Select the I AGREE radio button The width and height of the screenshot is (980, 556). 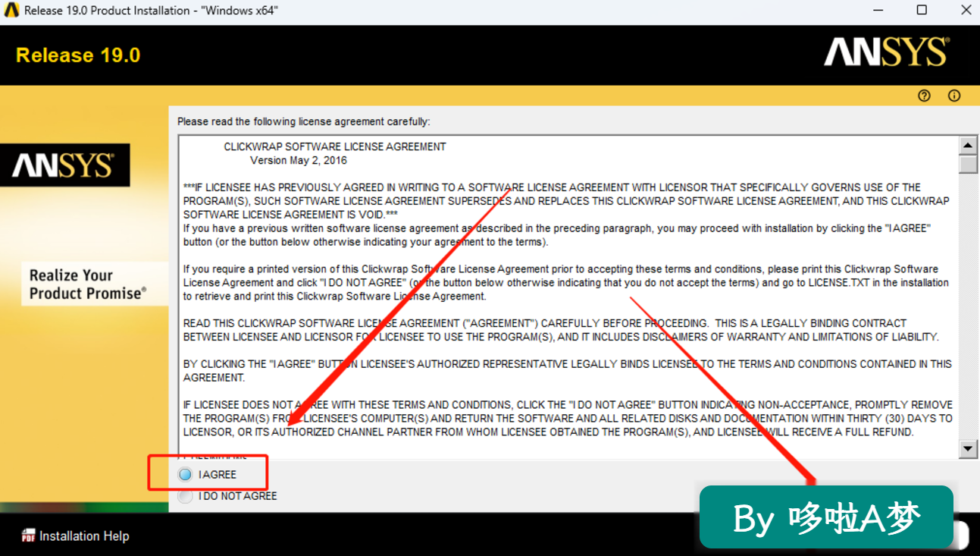pos(185,475)
